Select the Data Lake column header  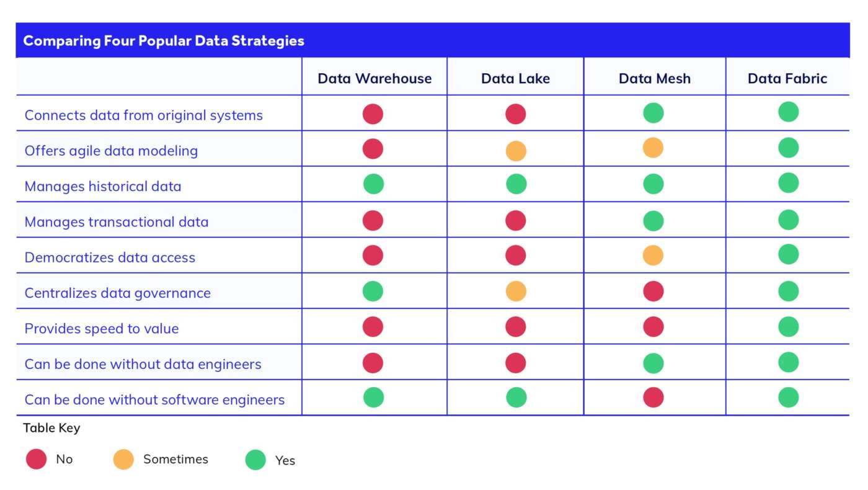click(x=515, y=78)
